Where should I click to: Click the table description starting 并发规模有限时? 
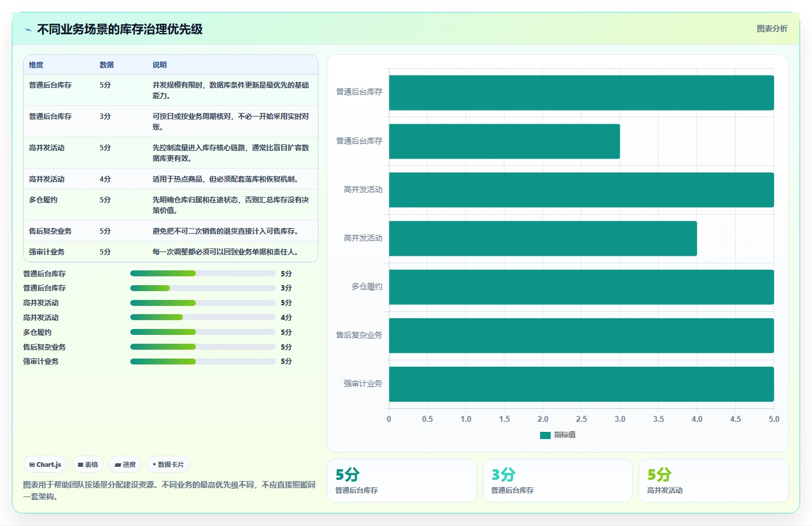231,91
